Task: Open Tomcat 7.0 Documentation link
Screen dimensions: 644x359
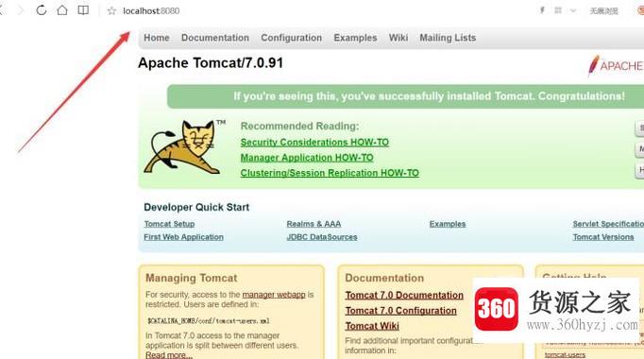Action: (404, 296)
